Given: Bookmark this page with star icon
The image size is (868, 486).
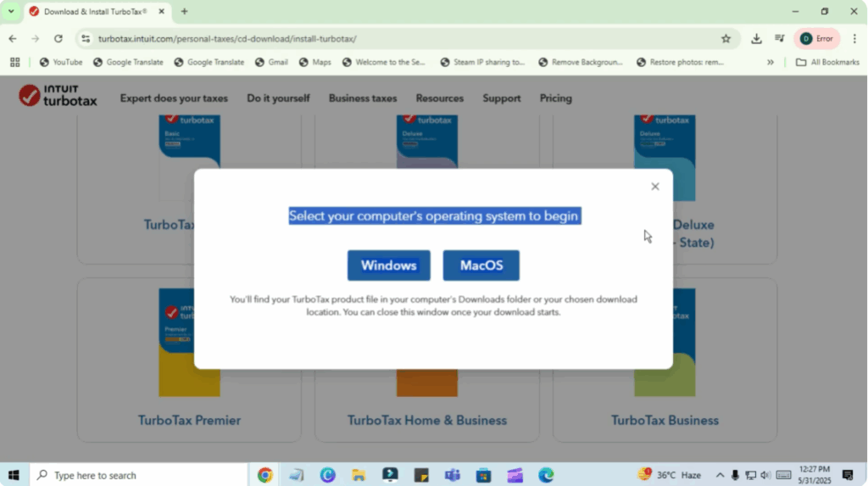Looking at the screenshot, I should click(726, 38).
